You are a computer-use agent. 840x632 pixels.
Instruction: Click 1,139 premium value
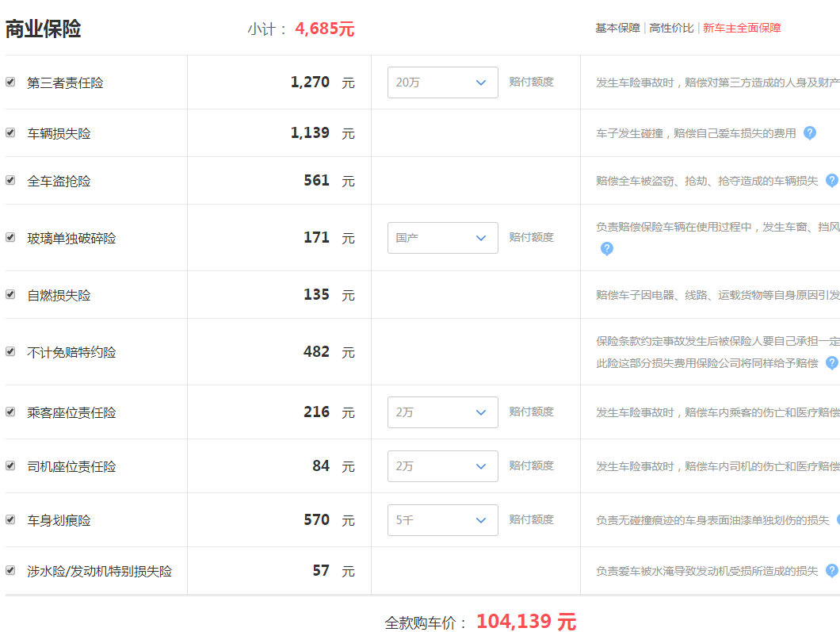point(310,132)
